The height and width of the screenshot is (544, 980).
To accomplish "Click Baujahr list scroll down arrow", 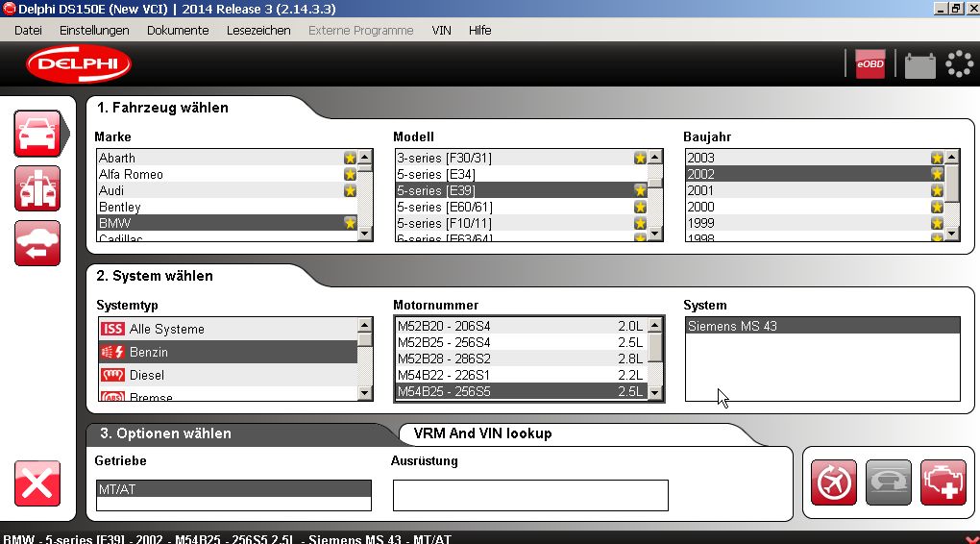I will click(x=952, y=234).
